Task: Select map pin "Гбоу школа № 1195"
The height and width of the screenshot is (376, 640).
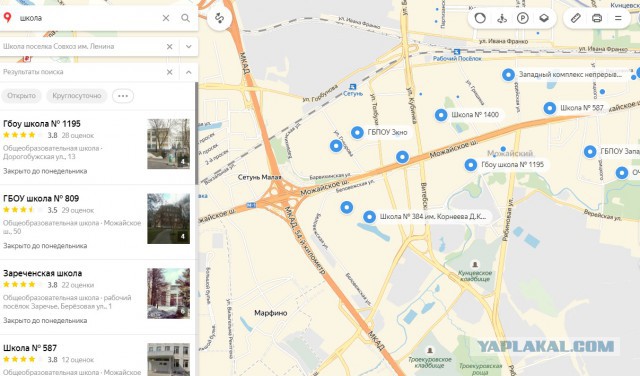Action: (471, 165)
